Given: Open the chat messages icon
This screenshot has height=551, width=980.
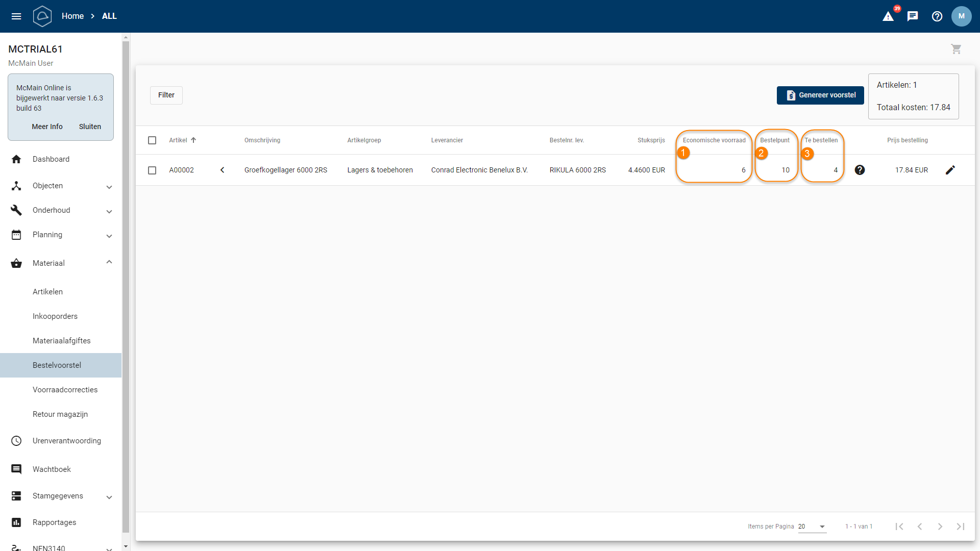Looking at the screenshot, I should click(x=913, y=16).
